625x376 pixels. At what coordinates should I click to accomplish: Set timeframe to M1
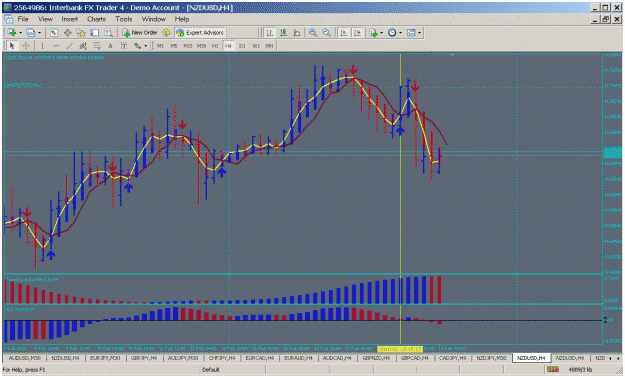160,46
